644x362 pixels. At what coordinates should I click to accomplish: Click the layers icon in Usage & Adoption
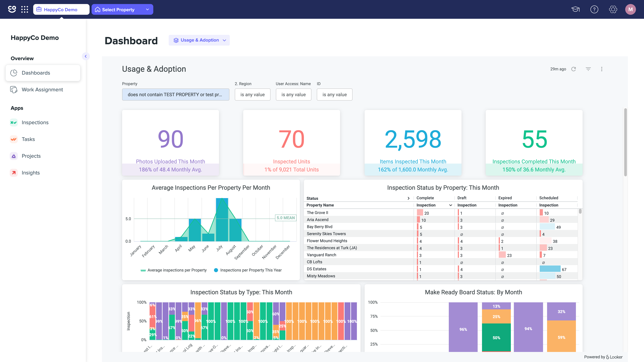tap(176, 40)
